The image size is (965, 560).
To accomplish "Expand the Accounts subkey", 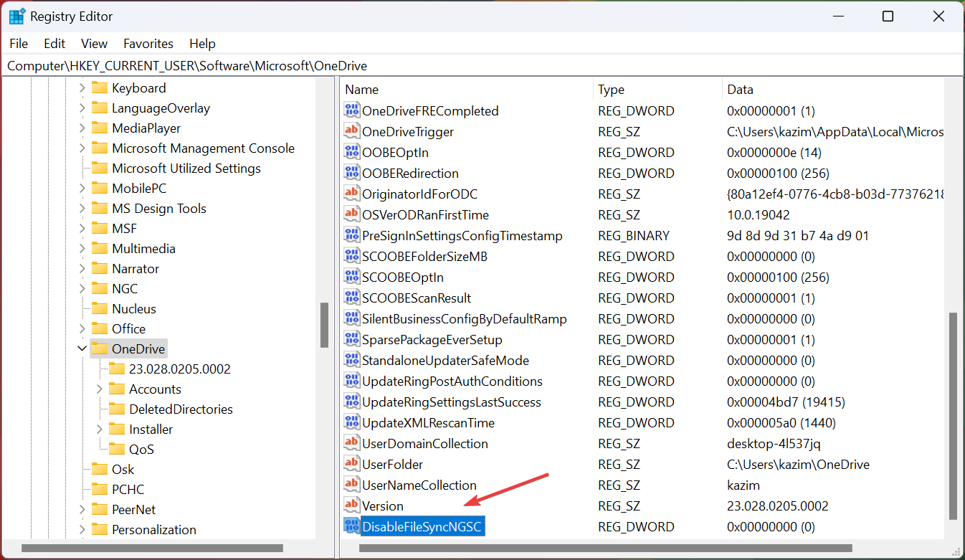I will click(x=99, y=389).
